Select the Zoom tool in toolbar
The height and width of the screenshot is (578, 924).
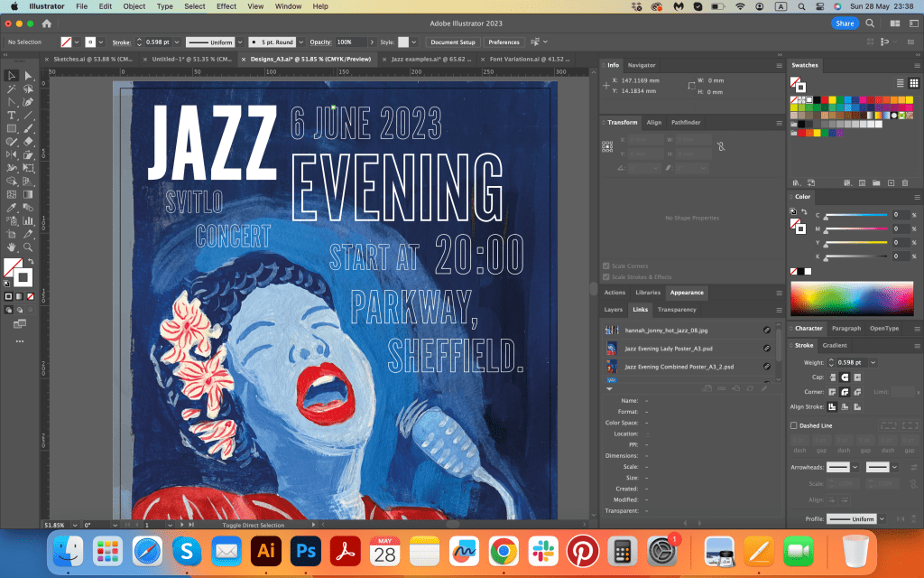pyautogui.click(x=29, y=247)
